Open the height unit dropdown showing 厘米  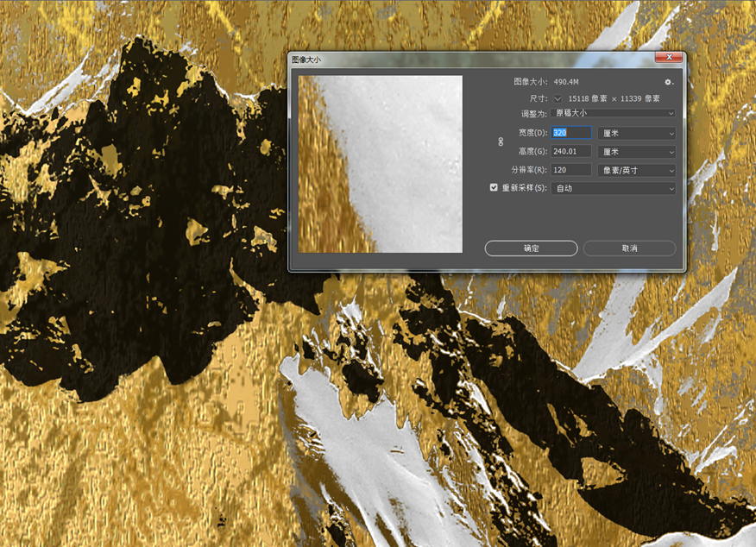click(x=636, y=152)
